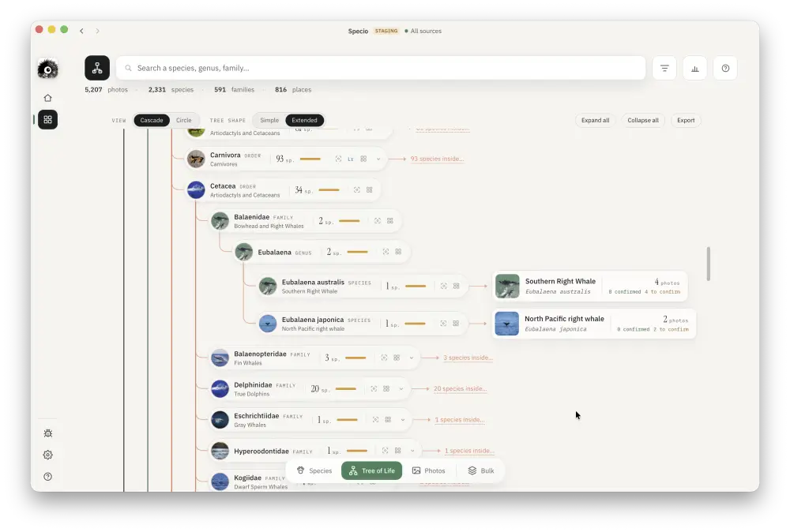Switch to the Species tab
The width and height of the screenshot is (790, 532).
click(314, 470)
